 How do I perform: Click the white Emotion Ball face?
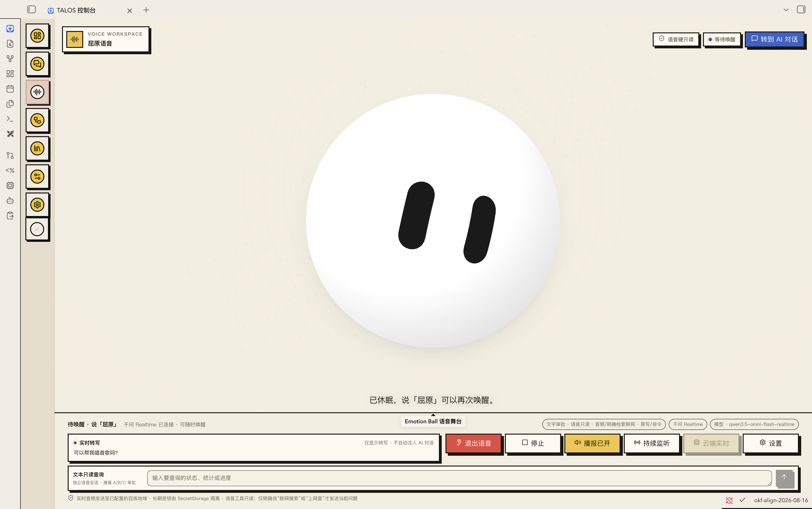(433, 221)
